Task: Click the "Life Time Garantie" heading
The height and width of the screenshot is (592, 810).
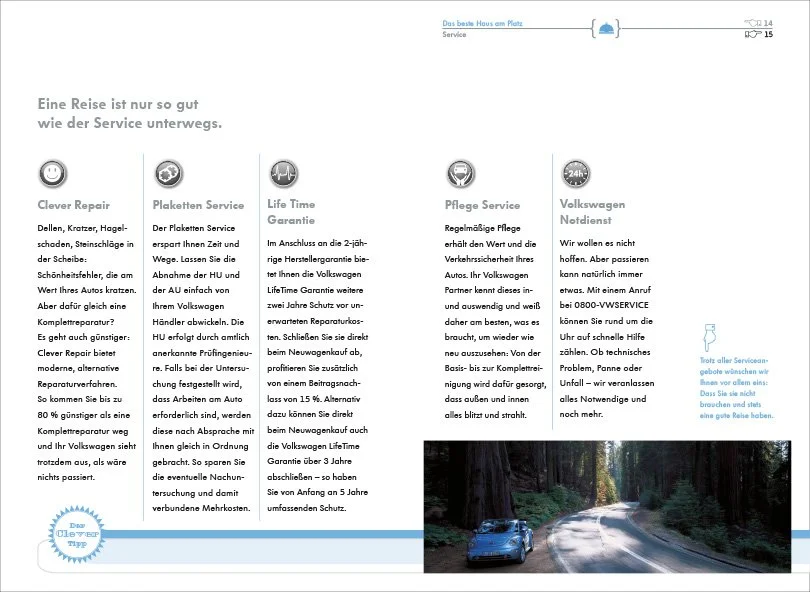Action: point(291,212)
